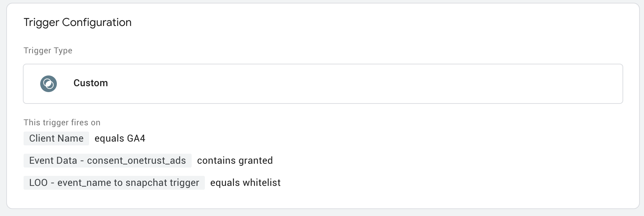The width and height of the screenshot is (644, 216).
Task: Click 'equals' operator before whitelist
Action: [225, 183]
